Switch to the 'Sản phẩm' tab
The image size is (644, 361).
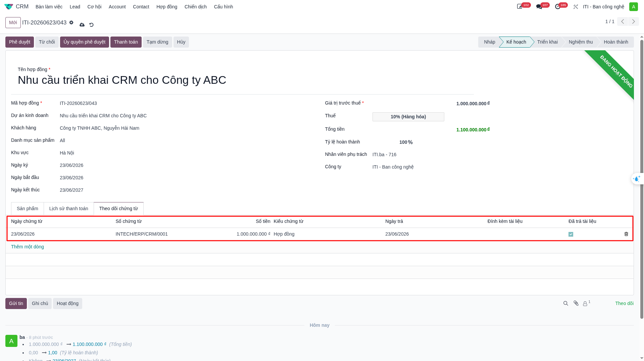(28, 208)
